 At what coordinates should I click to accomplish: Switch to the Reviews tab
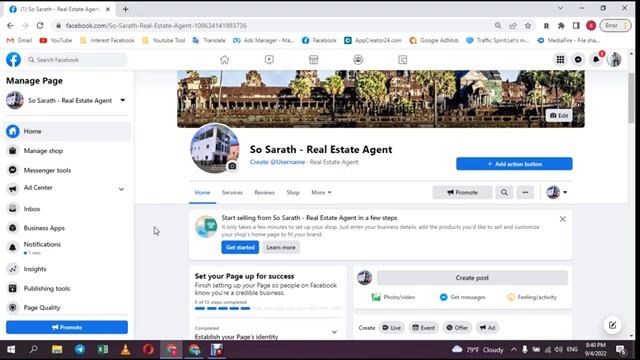(x=264, y=192)
